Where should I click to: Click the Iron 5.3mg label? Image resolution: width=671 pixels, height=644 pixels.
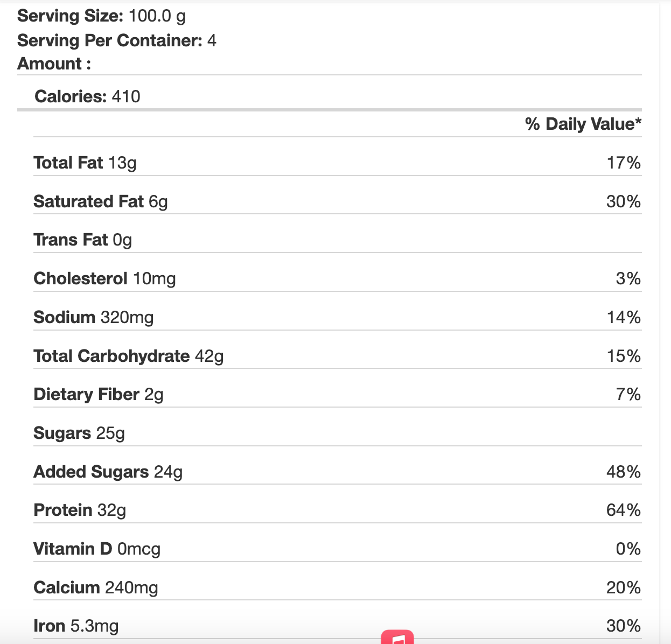(x=75, y=626)
